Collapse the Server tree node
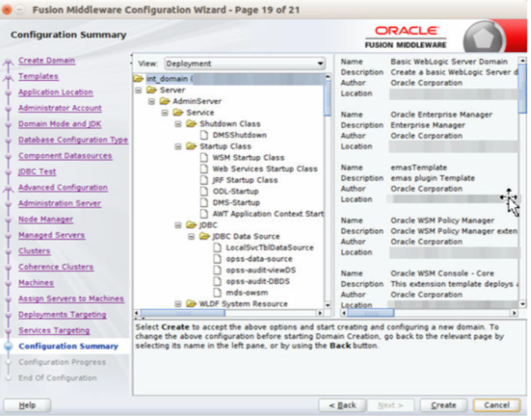 (x=138, y=90)
